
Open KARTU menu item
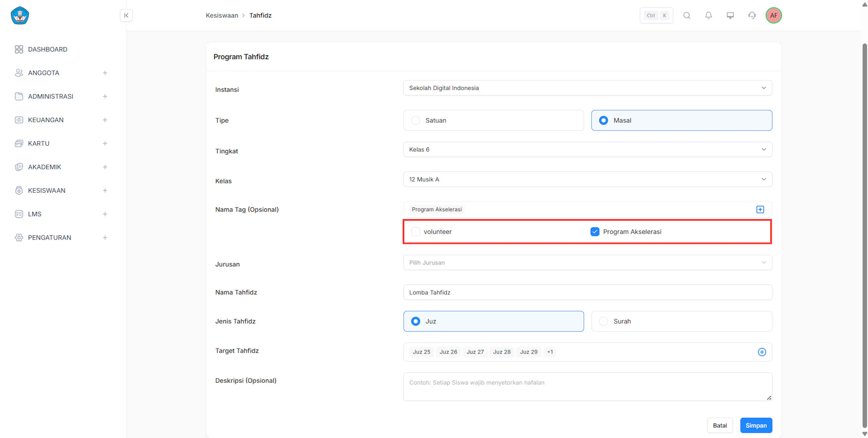click(38, 144)
